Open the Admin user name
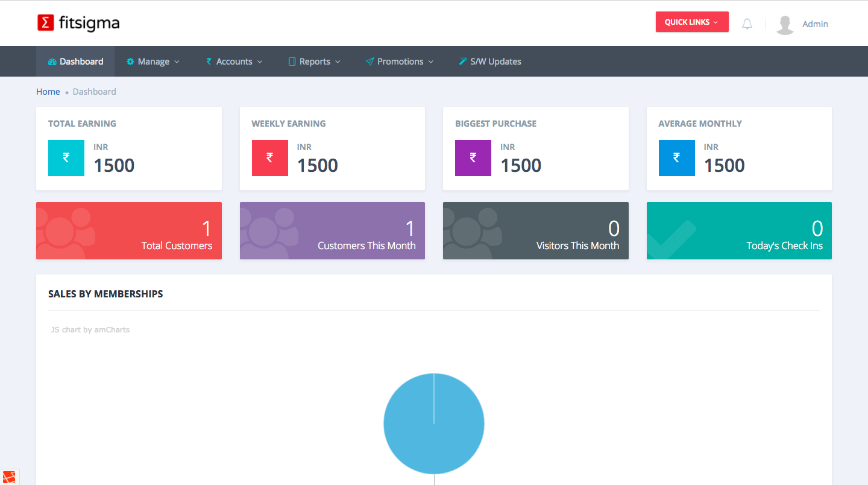Viewport: 868px width, 485px height. click(815, 24)
